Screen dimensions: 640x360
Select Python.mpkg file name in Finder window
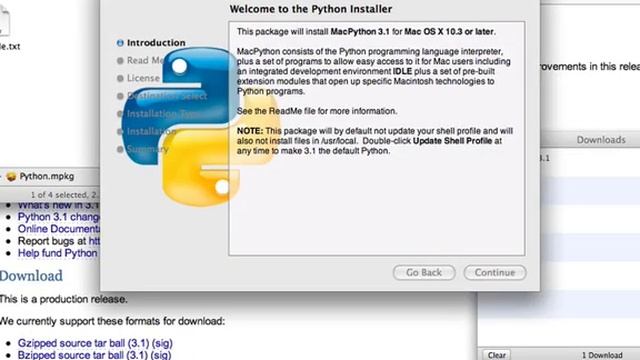[47, 176]
